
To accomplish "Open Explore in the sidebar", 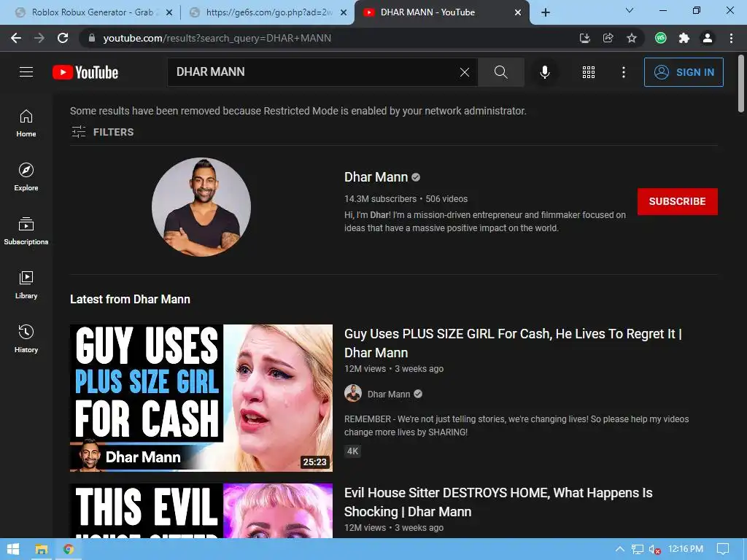I will click(x=26, y=176).
